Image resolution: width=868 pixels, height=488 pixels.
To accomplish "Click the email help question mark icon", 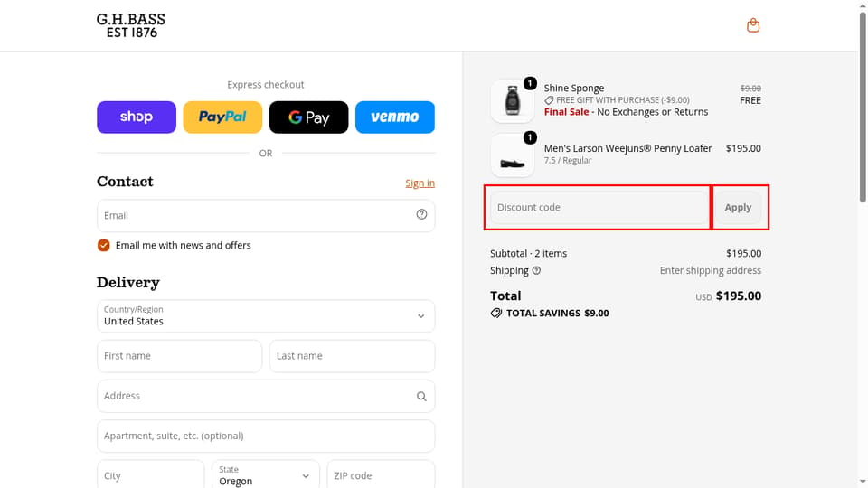I will [x=421, y=215].
